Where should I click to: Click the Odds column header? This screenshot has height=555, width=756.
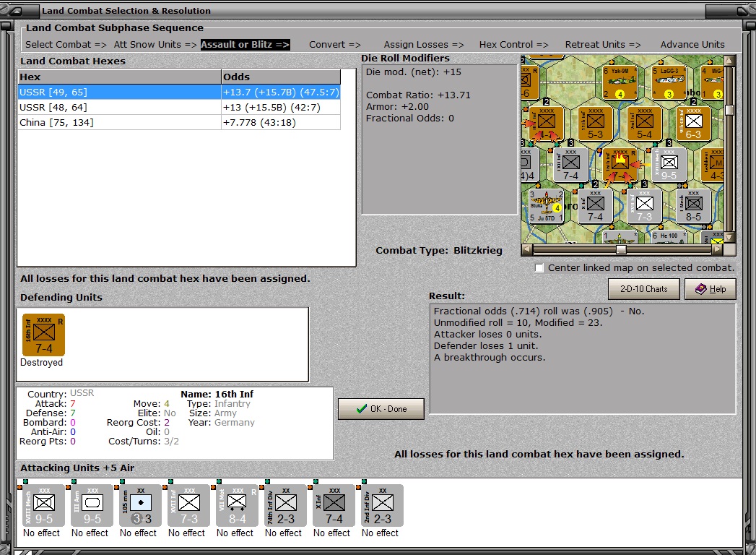281,77
